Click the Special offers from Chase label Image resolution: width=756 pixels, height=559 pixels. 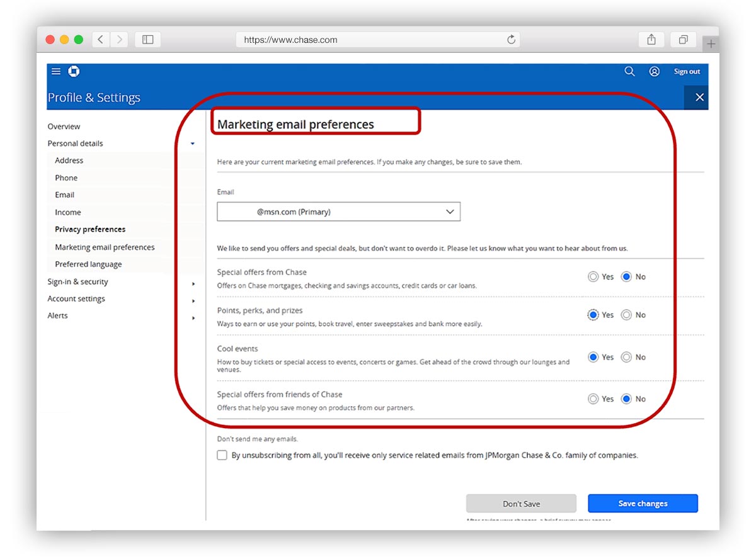point(262,272)
